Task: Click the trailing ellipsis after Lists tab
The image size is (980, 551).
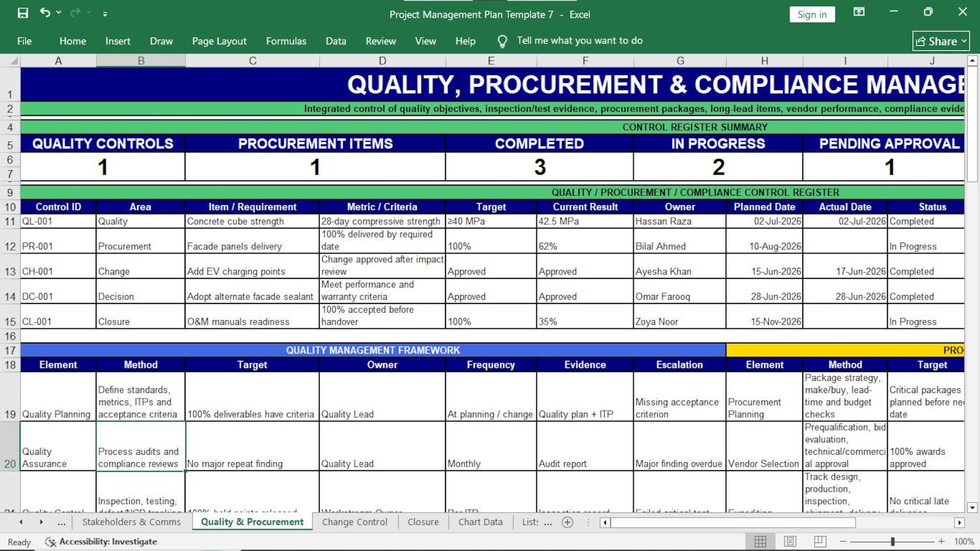Action: point(548,523)
